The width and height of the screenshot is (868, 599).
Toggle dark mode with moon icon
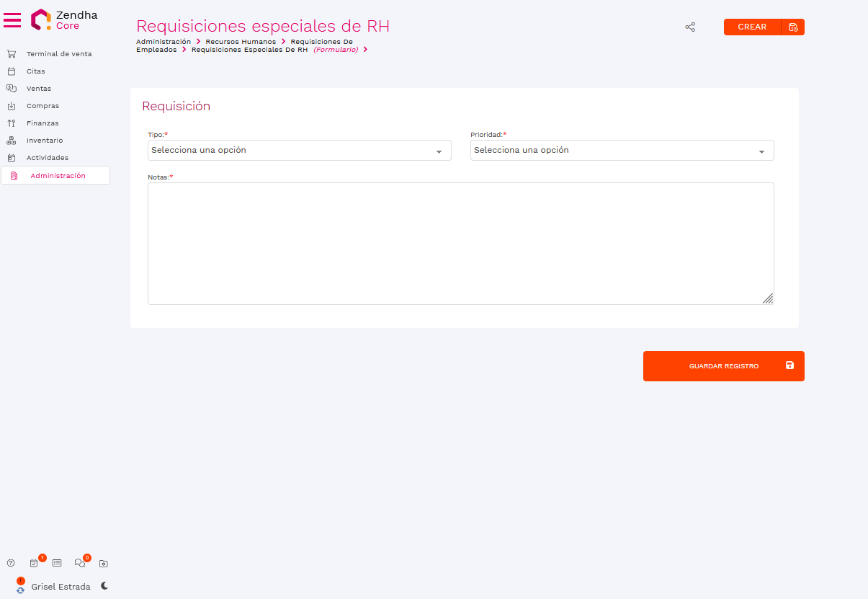(104, 586)
